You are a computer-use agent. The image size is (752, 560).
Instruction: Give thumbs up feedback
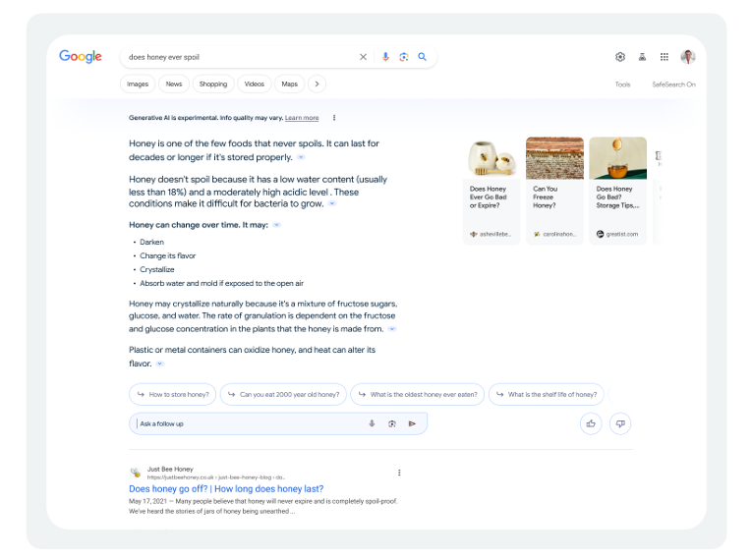point(591,423)
